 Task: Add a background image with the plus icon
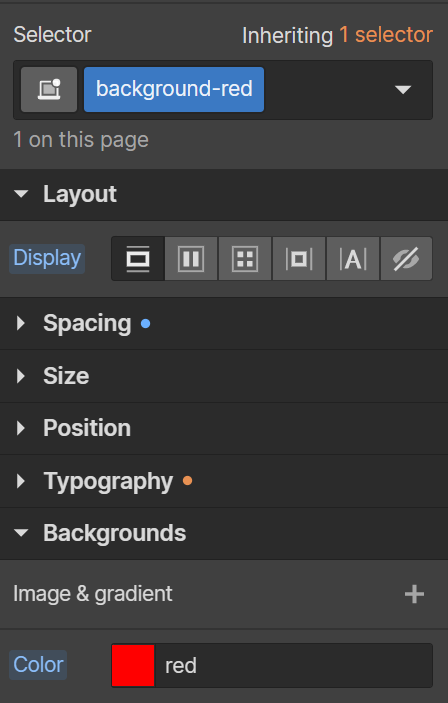(414, 594)
